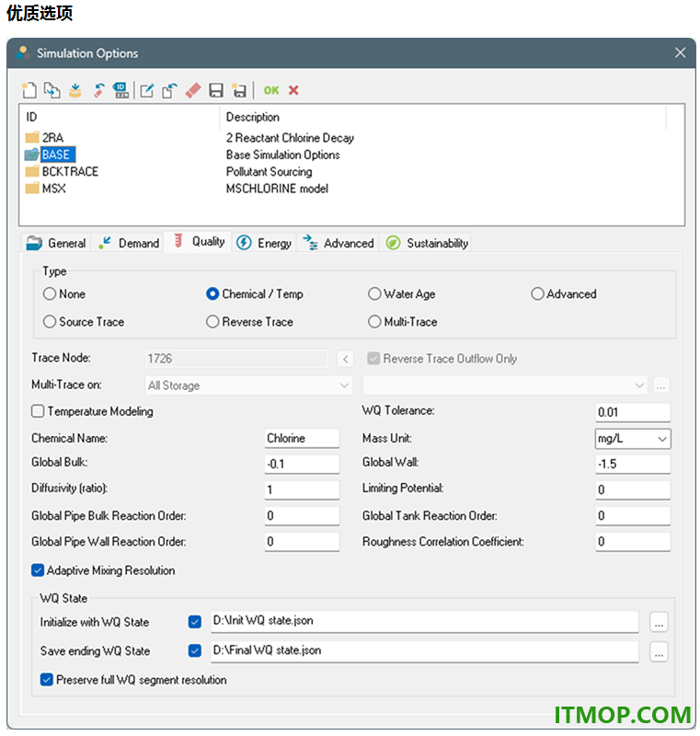Click the Trace Node back arrow button
This screenshot has width=700, height=736.
pos(345,359)
